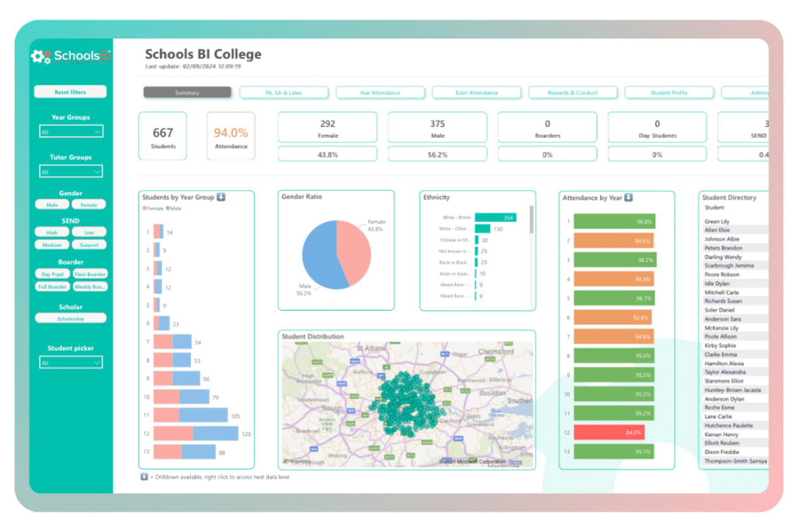Open the Year Groups dropdown

70,132
